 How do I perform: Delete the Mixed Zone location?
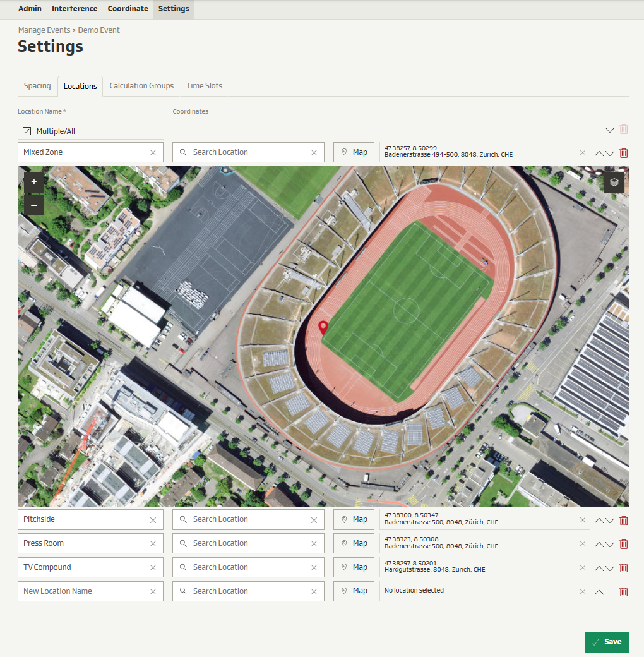[x=624, y=153]
